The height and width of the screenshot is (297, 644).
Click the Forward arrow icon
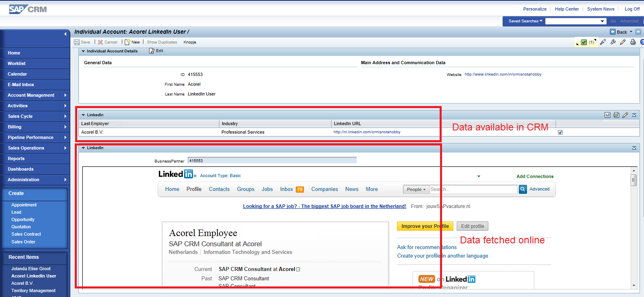638,32
